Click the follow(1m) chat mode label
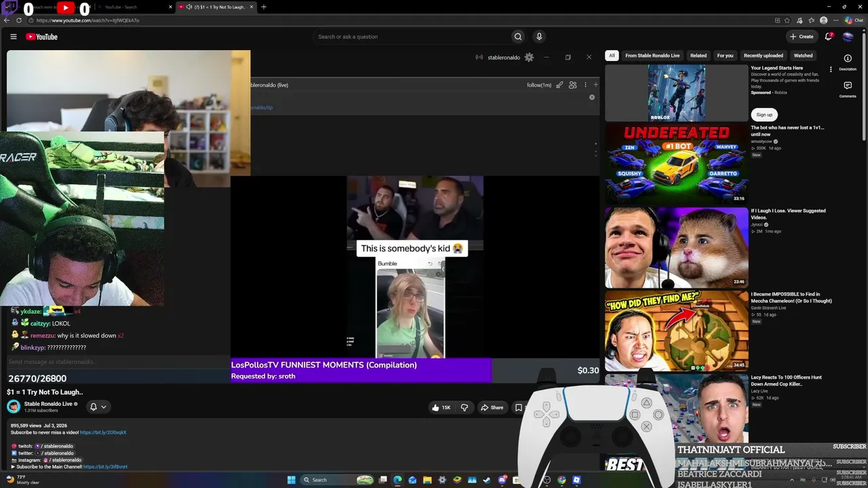868x488 pixels. click(539, 85)
